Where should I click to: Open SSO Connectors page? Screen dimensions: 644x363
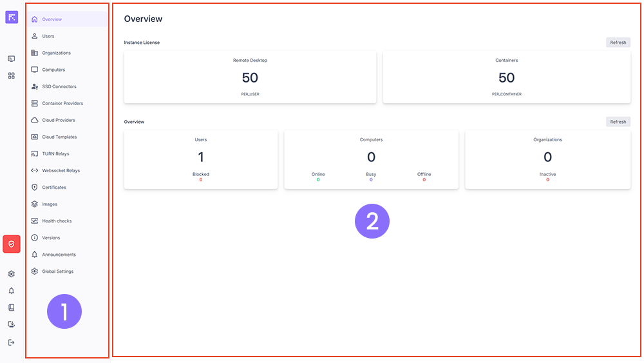59,86
